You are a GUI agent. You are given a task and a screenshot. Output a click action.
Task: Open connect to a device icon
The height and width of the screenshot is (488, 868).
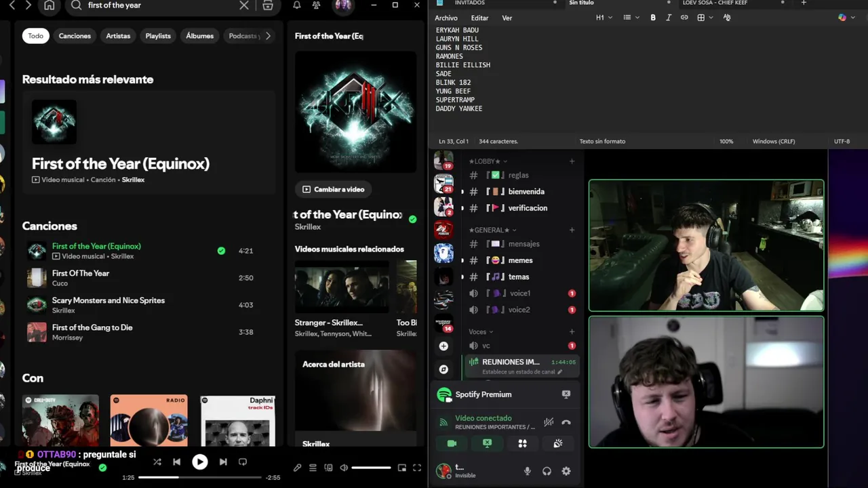click(x=328, y=468)
